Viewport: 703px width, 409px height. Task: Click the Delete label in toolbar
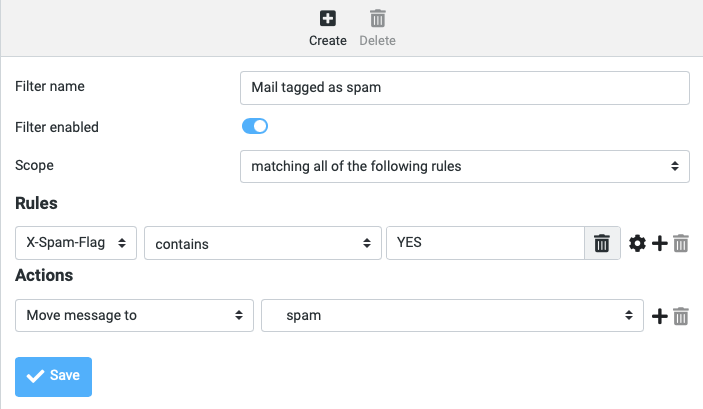[x=378, y=41]
